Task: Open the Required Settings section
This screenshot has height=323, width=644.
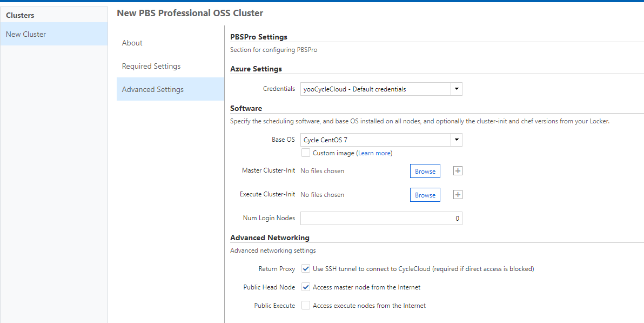Action: coord(150,66)
